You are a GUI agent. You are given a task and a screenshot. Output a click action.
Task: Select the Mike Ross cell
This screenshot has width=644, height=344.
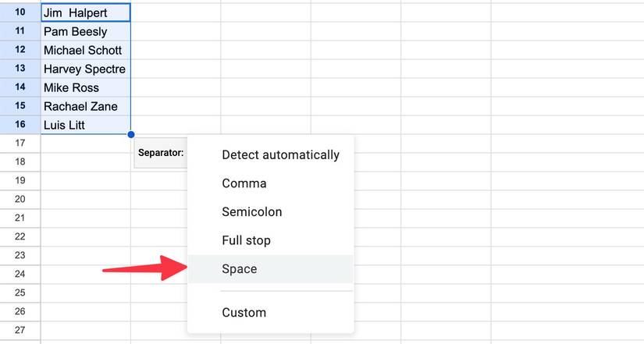pos(85,87)
